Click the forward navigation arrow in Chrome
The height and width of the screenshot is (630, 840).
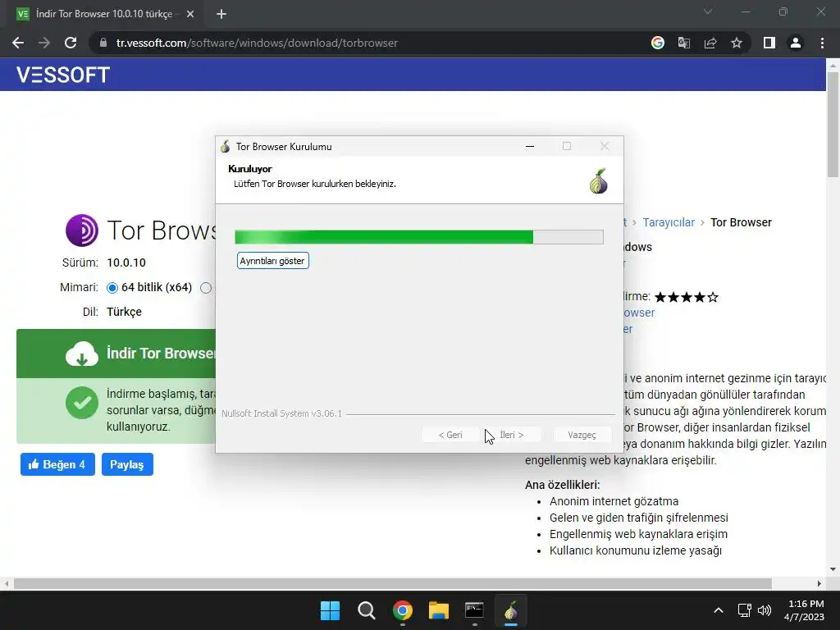tap(44, 43)
